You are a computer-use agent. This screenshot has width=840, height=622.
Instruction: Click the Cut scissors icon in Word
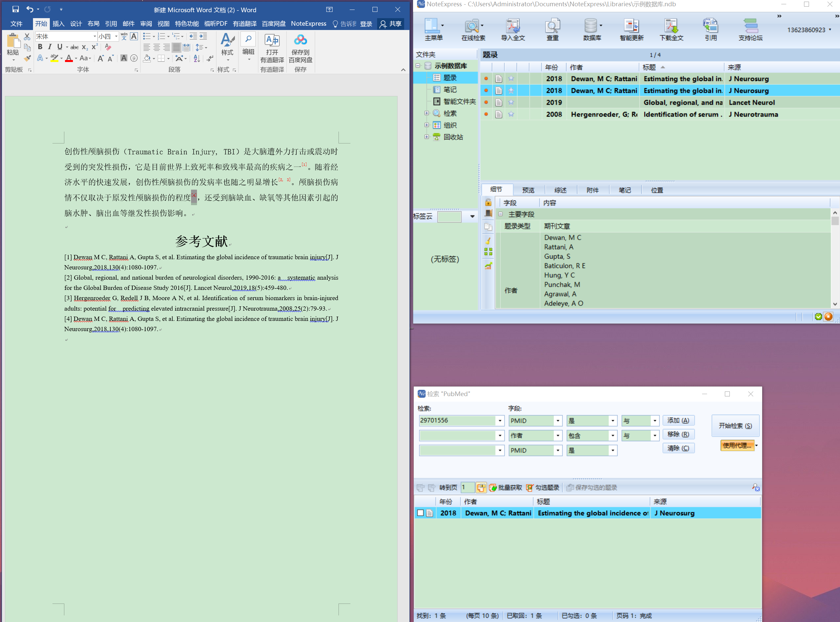point(27,37)
